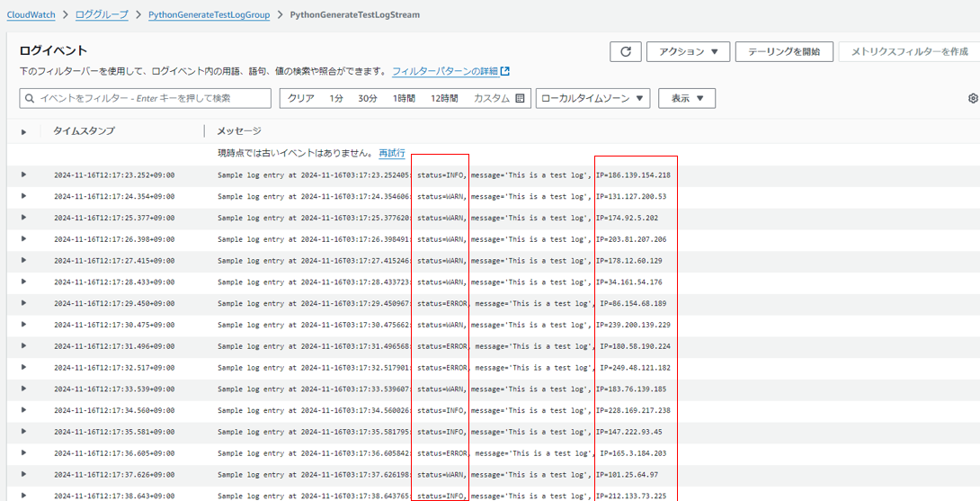Screen dimensions: 980x501
Task: Expand the log row at 12:17:28.433
Action: tap(23, 282)
